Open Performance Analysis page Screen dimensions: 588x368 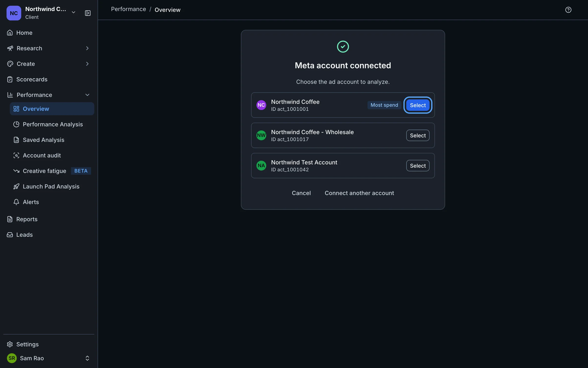pyautogui.click(x=52, y=124)
